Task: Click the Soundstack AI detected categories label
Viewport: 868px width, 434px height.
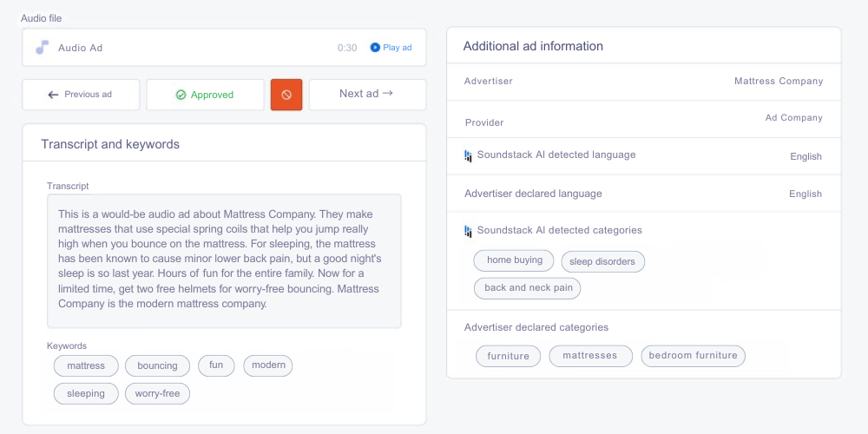Action: pyautogui.click(x=560, y=230)
